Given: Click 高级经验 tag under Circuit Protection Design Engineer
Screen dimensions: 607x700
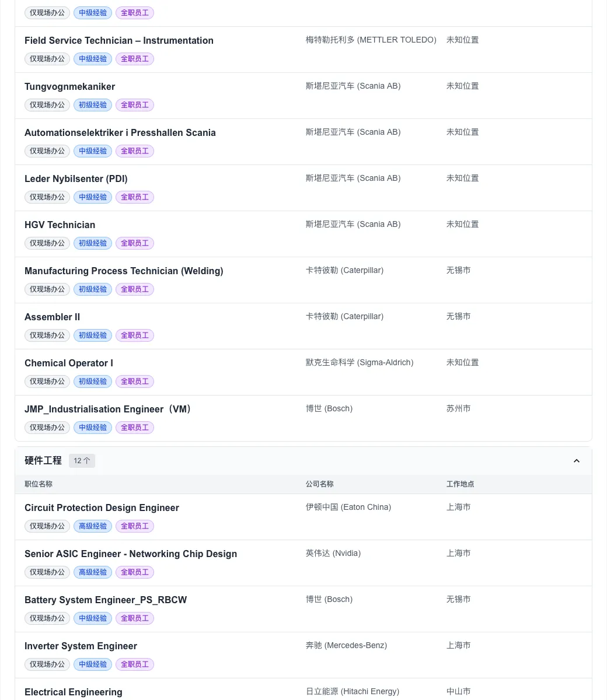Looking at the screenshot, I should point(93,526).
